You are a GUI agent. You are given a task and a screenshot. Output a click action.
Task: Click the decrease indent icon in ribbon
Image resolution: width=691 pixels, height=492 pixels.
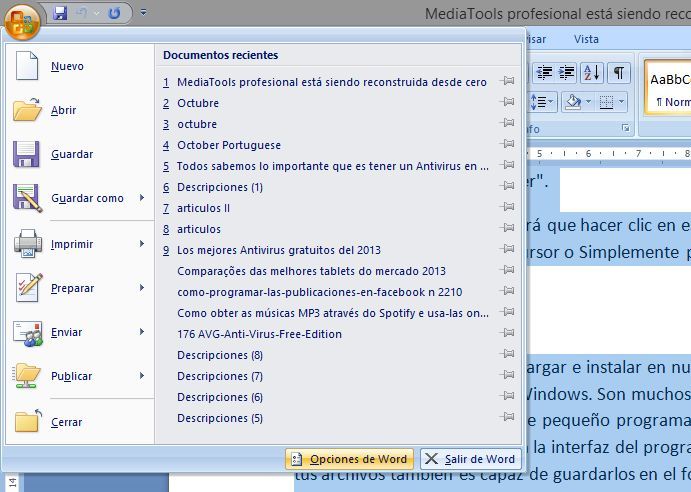[x=544, y=73]
